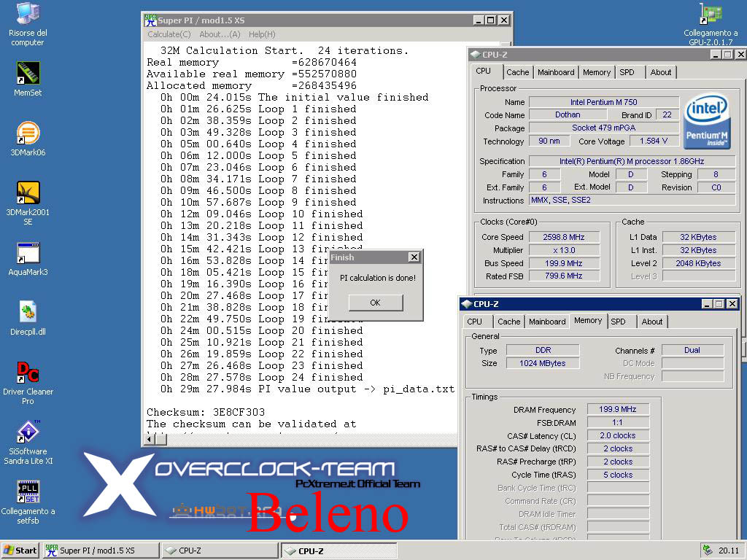
Task: Launch SiSoftware Sandra Lite XI shortcut
Action: tap(28, 443)
